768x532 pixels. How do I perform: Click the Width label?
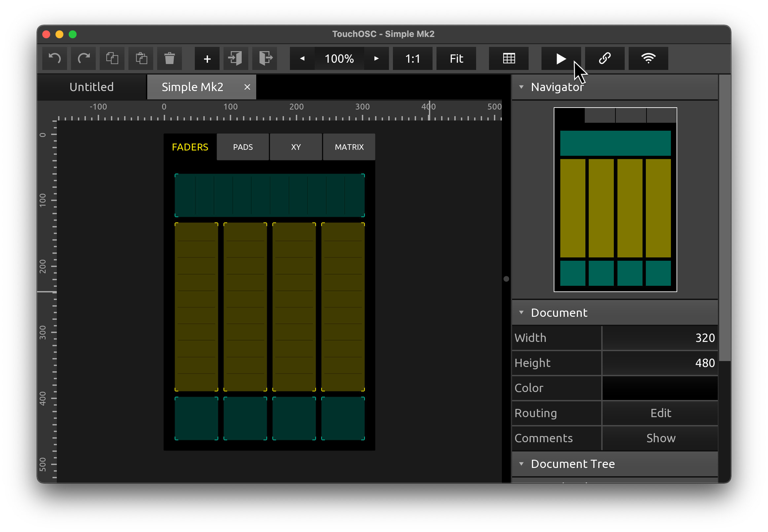530,338
